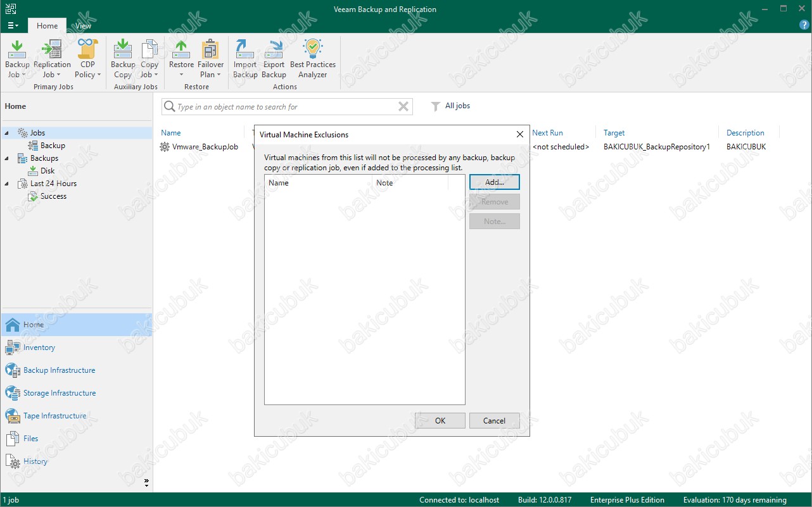812x507 pixels.
Task: Click the Failover Plan ribbon icon
Action: [x=210, y=48]
